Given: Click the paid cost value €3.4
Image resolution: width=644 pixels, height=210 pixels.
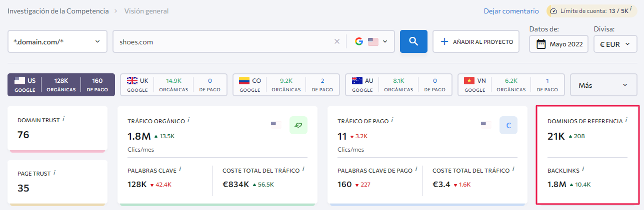Looking at the screenshot, I should [441, 184].
